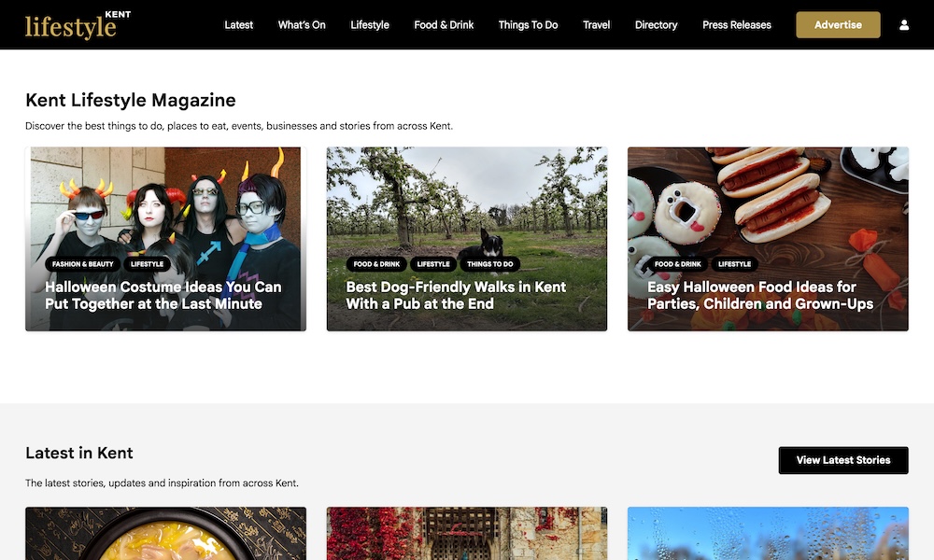Image resolution: width=934 pixels, height=560 pixels.
Task: Open the soup bowl story thumbnail
Action: click(165, 533)
